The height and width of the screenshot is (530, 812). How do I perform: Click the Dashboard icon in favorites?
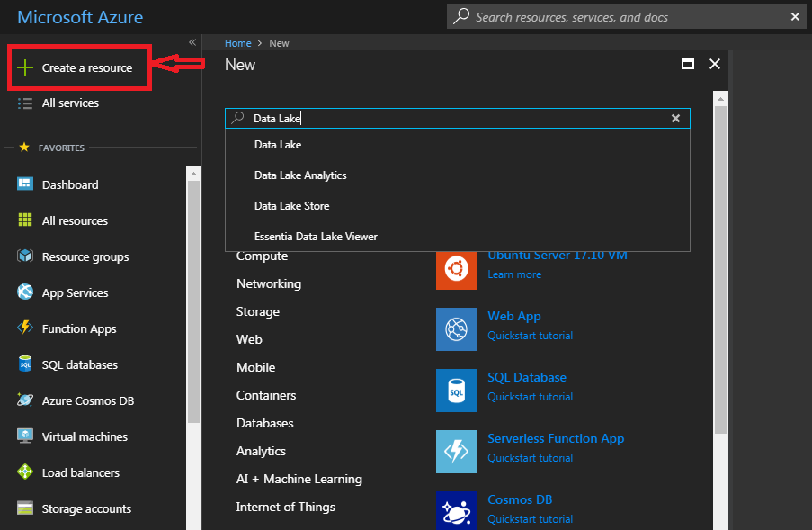coord(25,184)
